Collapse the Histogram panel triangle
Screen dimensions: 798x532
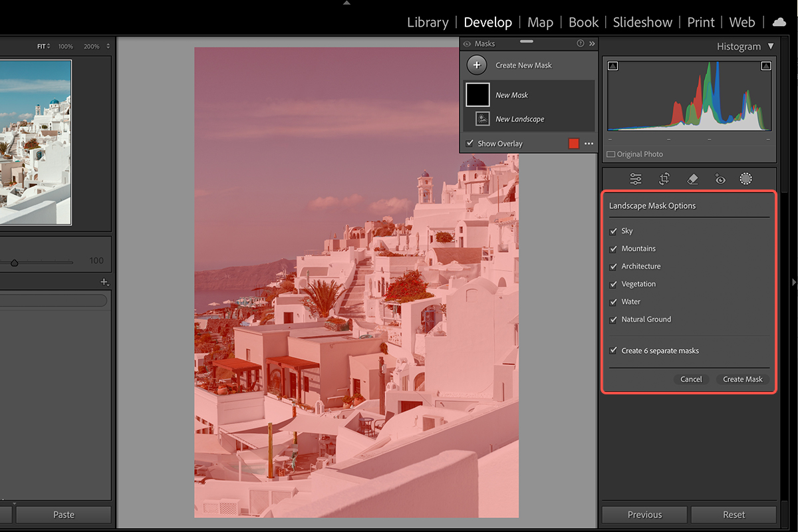click(771, 47)
